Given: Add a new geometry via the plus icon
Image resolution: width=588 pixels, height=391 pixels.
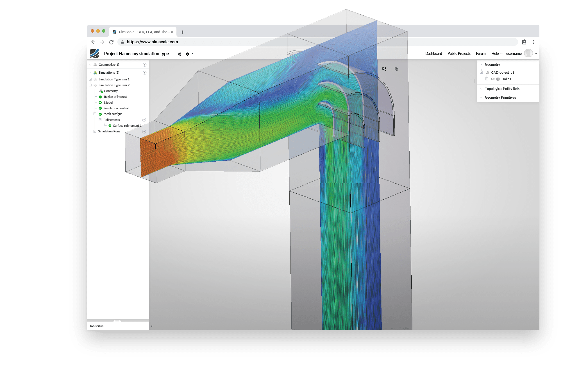Looking at the screenshot, I should [x=144, y=65].
